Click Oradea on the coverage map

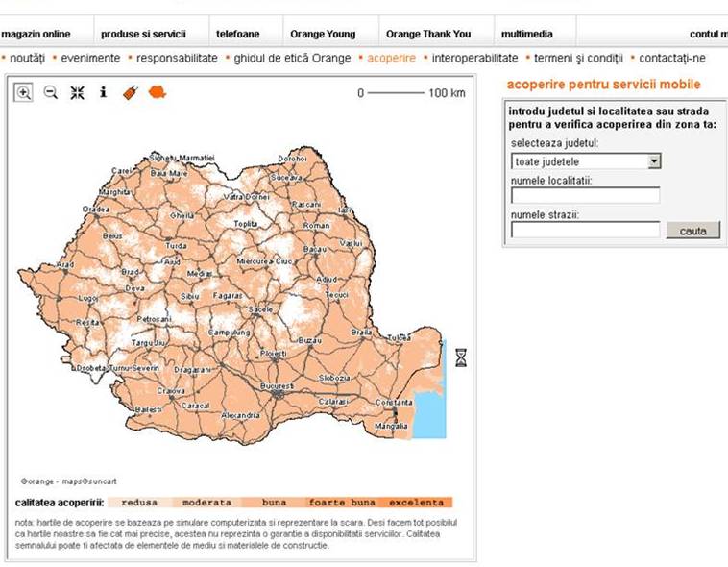96,210
